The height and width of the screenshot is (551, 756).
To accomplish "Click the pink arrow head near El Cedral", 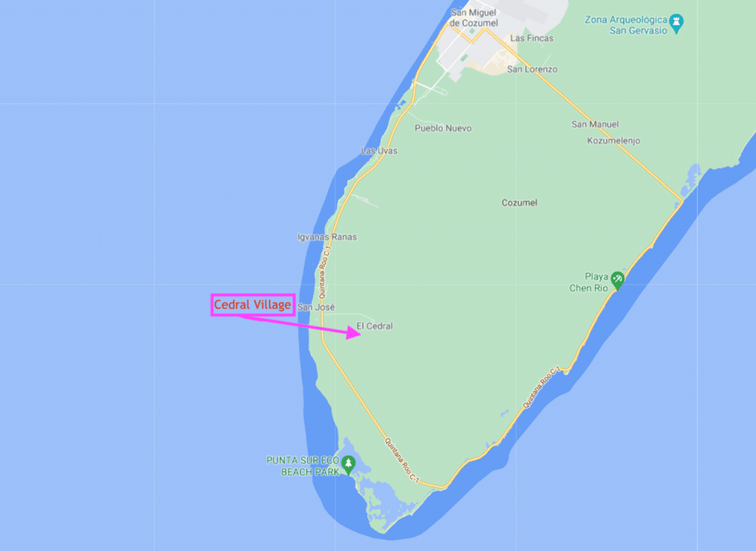I will [354, 333].
